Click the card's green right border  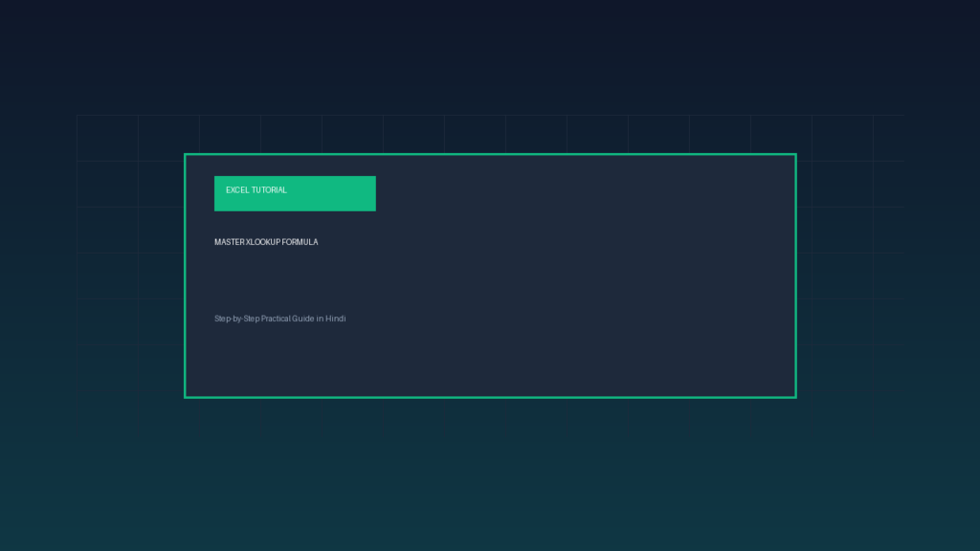(795, 275)
